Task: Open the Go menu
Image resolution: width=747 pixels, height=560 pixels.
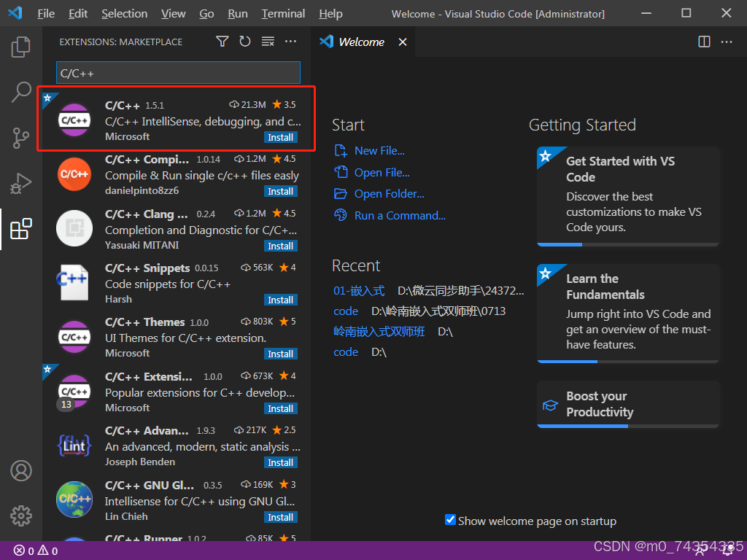Action: (206, 13)
